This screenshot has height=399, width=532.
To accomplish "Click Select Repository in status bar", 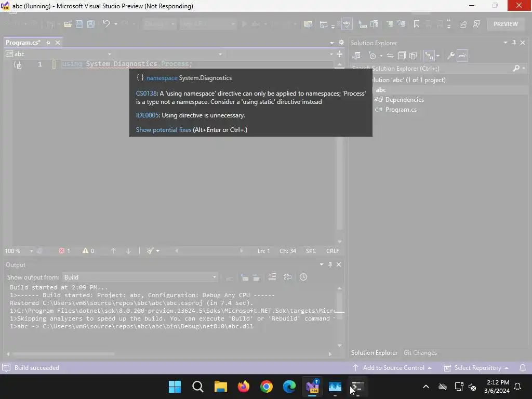I will click(x=476, y=368).
